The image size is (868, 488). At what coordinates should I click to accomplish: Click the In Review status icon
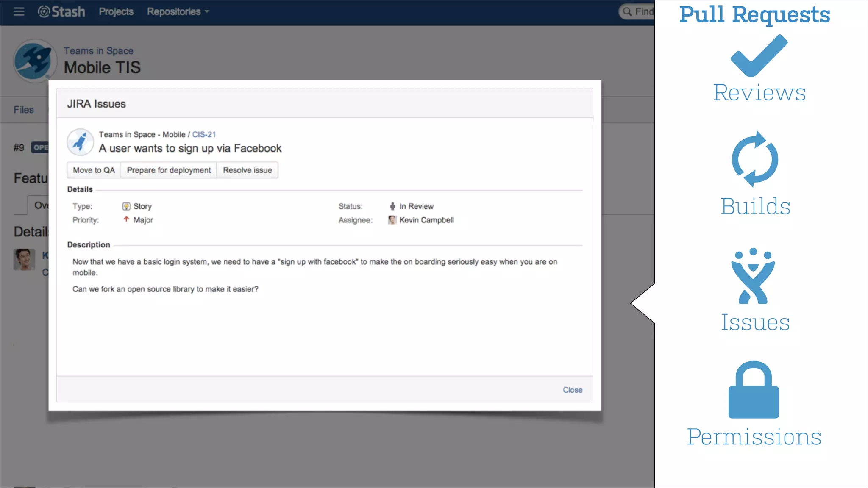click(392, 206)
